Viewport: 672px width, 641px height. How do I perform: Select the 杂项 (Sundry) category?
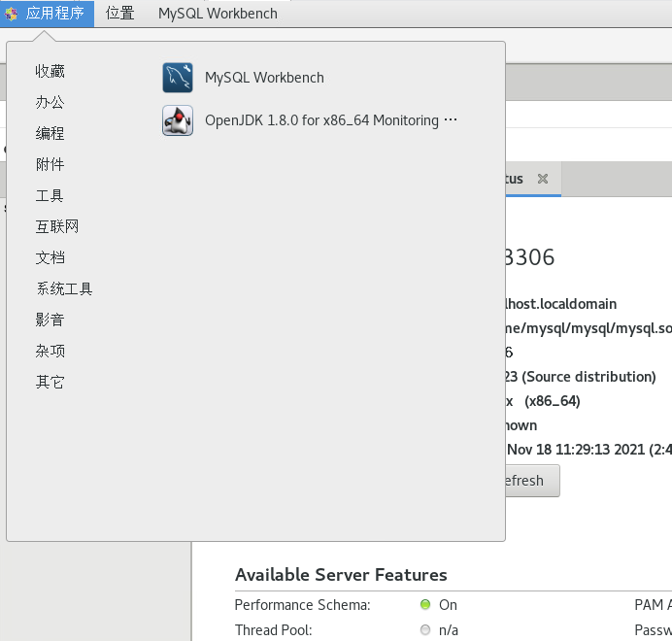(50, 351)
